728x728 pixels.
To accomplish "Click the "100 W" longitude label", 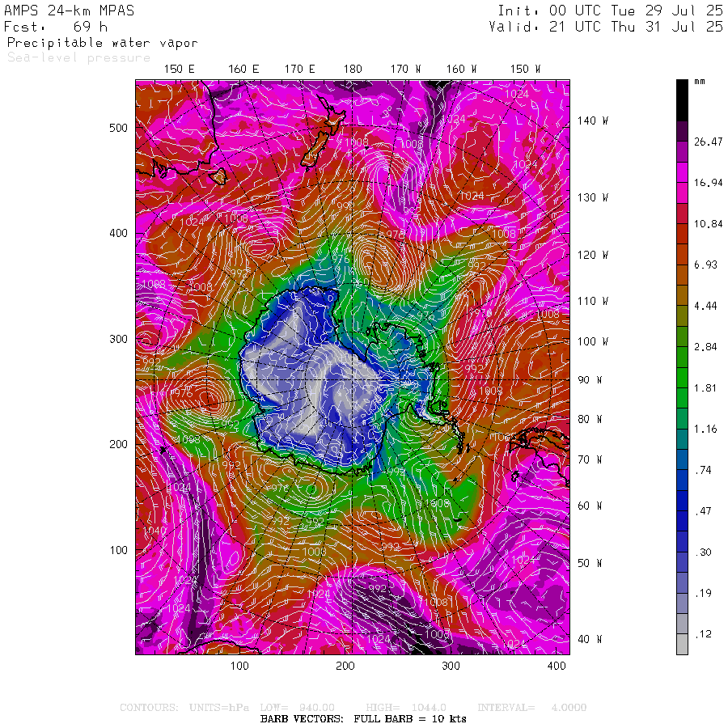I will 592,341.
